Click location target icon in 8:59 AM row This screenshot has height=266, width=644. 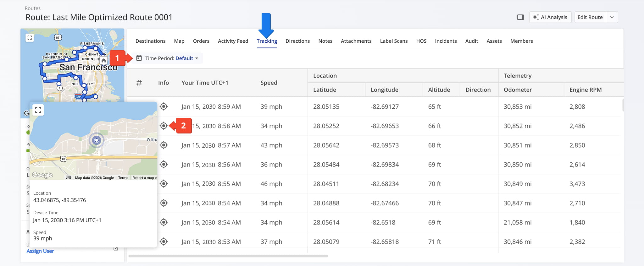tap(164, 106)
